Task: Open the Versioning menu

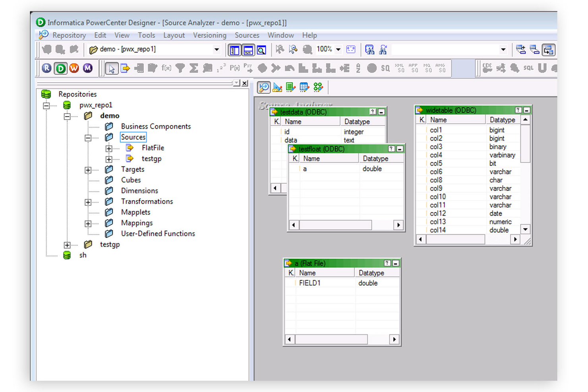Action: pyautogui.click(x=210, y=35)
